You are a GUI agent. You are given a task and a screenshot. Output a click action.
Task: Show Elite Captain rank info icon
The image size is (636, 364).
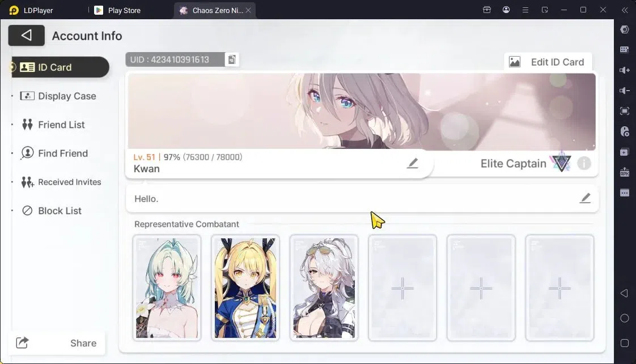click(584, 164)
